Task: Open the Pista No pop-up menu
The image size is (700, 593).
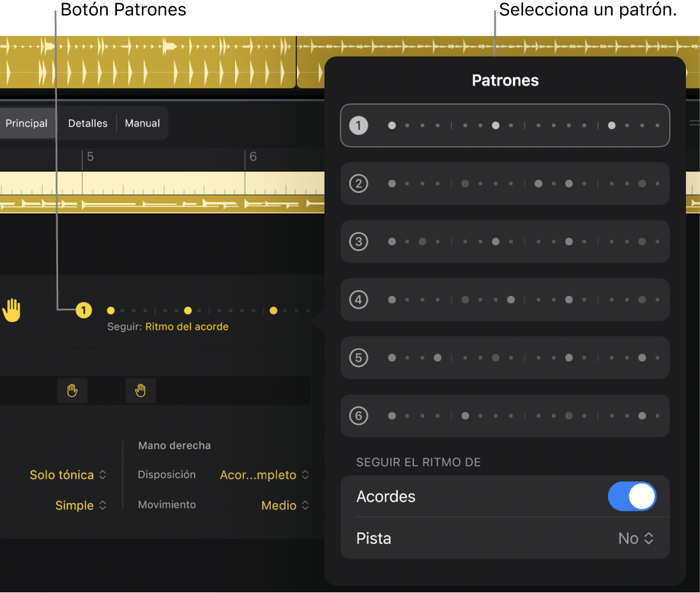Action: 636,539
